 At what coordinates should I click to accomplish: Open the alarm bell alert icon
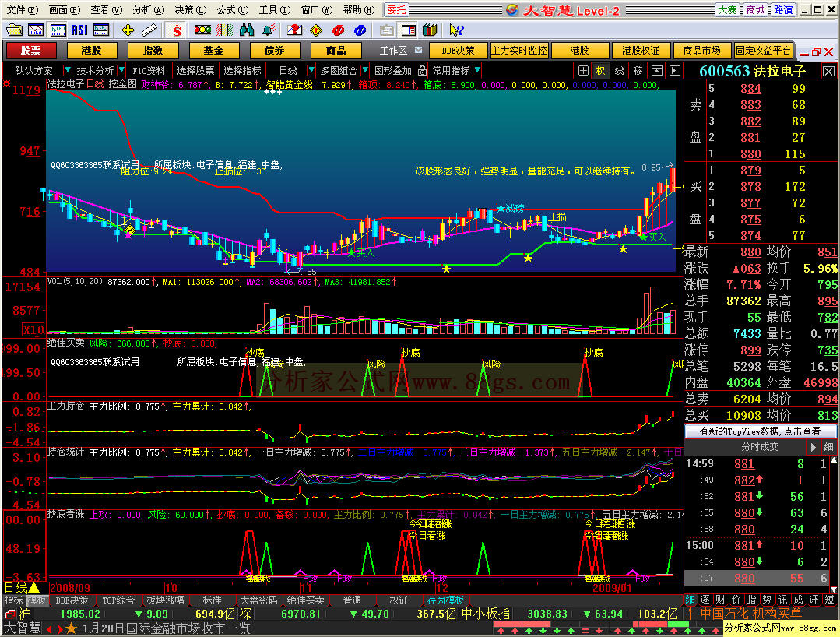[x=269, y=30]
